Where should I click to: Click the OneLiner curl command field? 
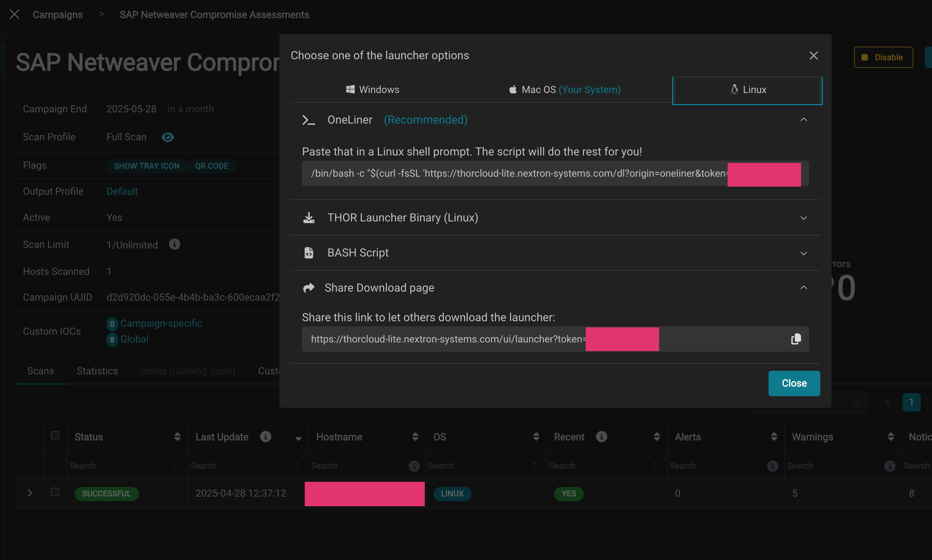555,173
